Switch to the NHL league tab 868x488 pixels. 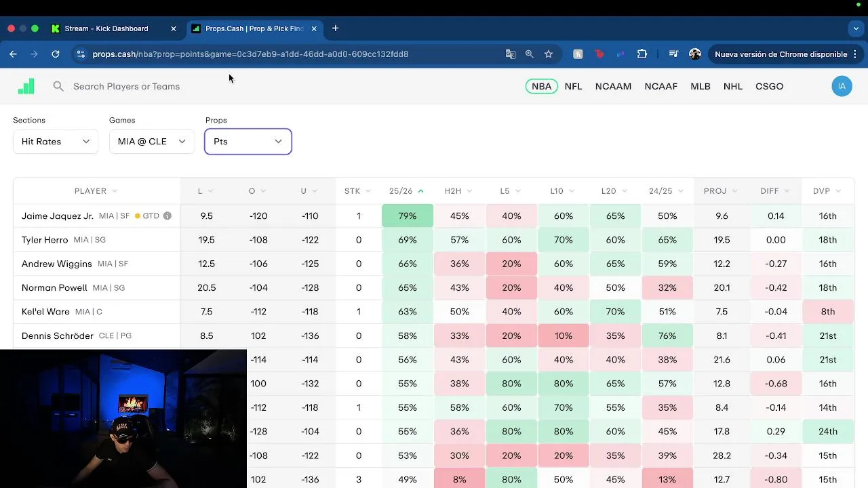click(x=732, y=86)
